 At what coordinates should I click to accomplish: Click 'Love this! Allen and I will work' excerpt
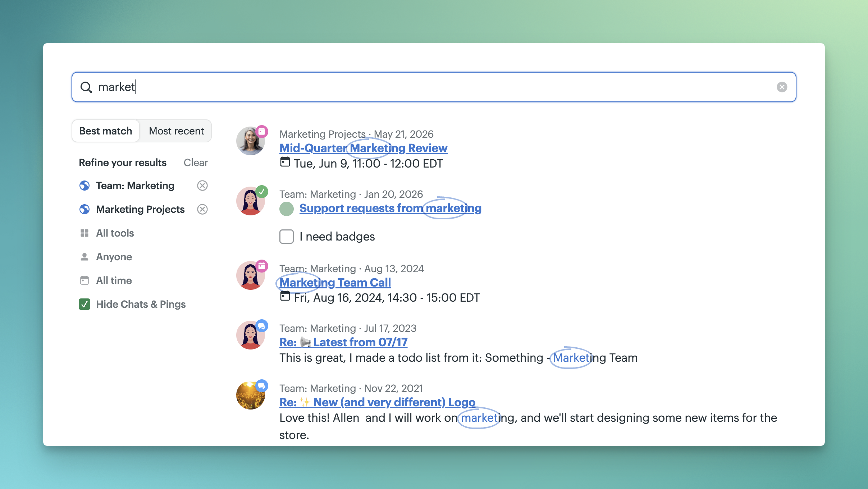click(528, 426)
